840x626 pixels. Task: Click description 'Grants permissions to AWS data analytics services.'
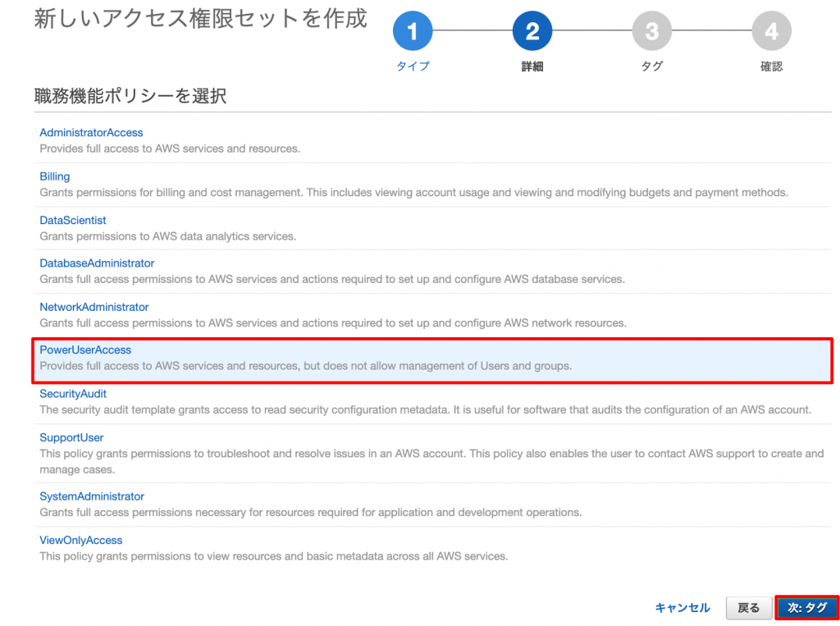(x=167, y=236)
